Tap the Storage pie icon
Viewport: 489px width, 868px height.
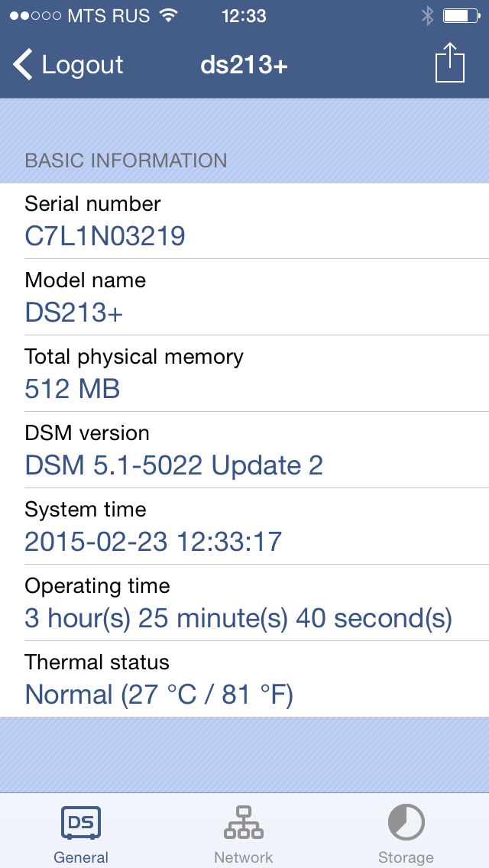tap(406, 823)
